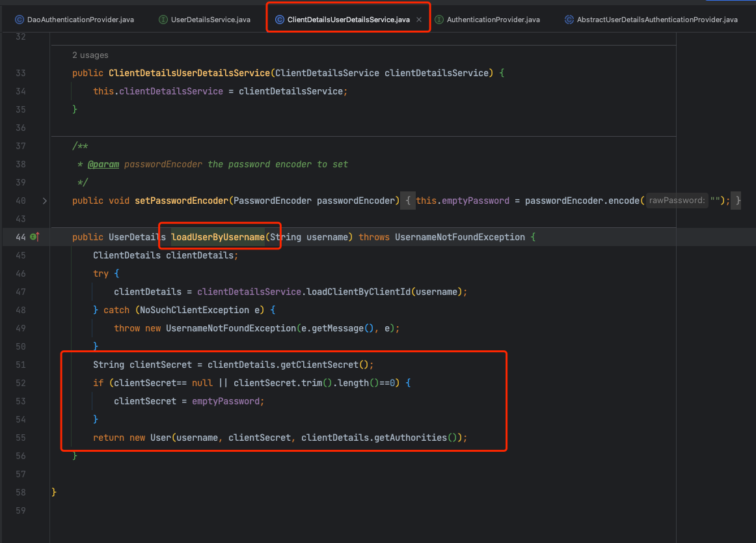Switch to the DaoAuthenticationProvider.java tab

[x=80, y=20]
